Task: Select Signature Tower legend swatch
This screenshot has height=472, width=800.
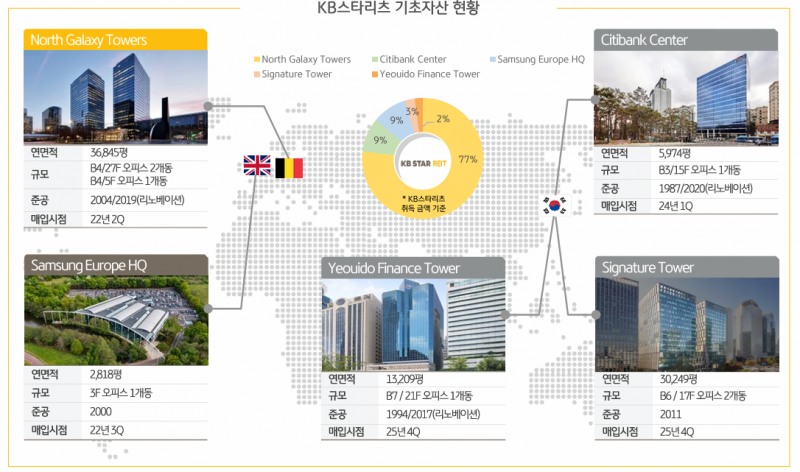Action: [x=257, y=74]
